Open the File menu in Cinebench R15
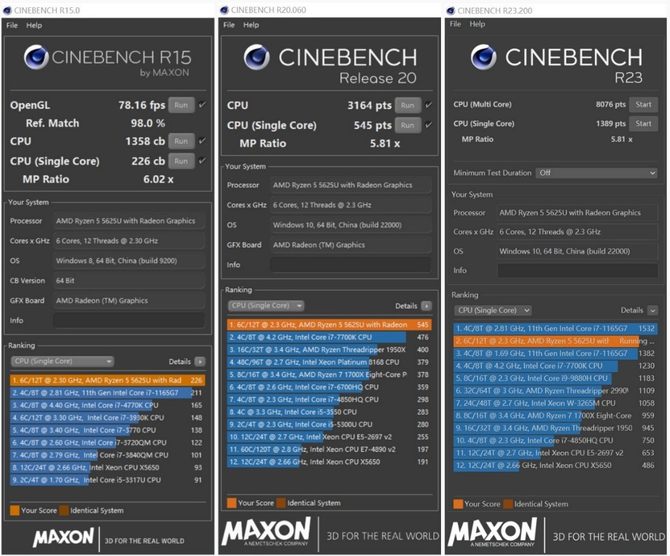670x556 pixels. (12, 24)
